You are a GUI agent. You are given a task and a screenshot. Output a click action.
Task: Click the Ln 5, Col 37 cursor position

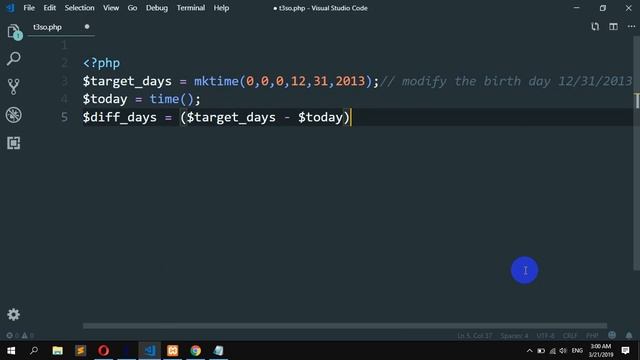pos(474,336)
